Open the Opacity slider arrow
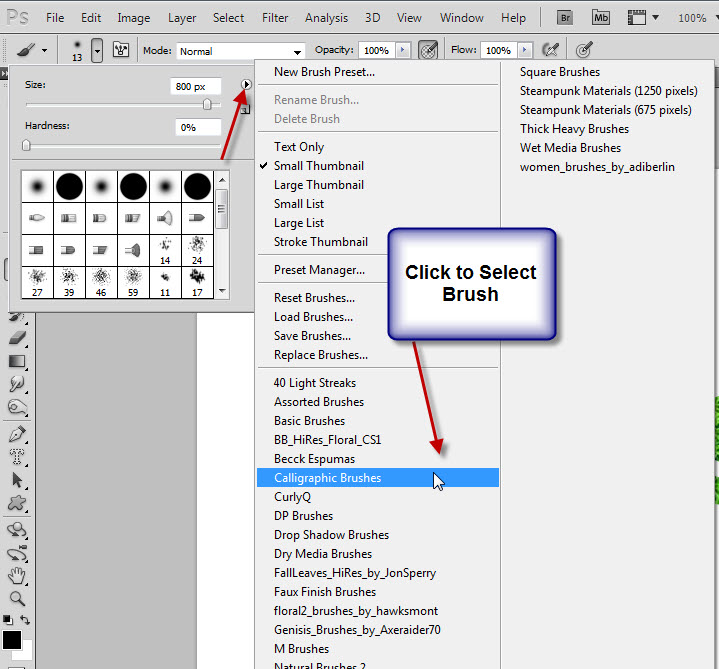 [x=403, y=50]
